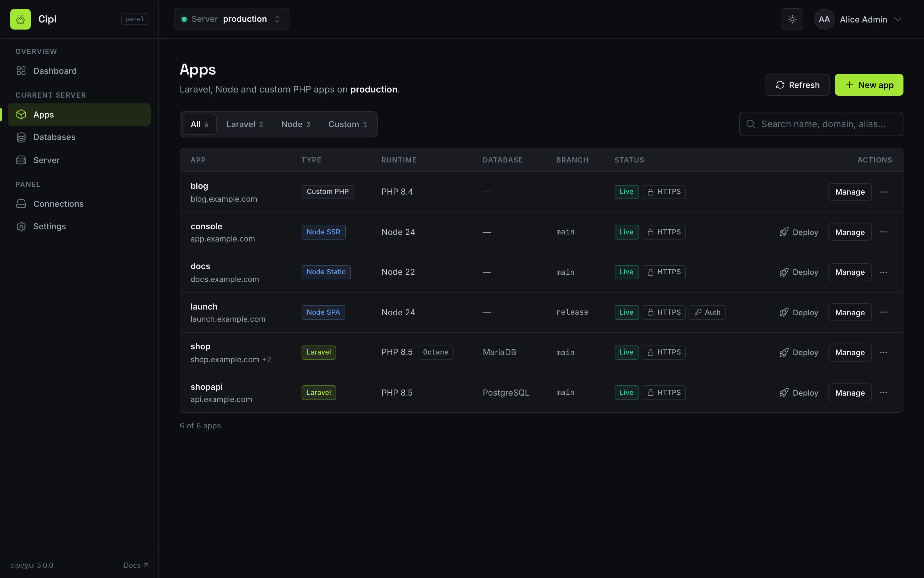Click the Node Static type badge
924x578 pixels.
point(326,272)
